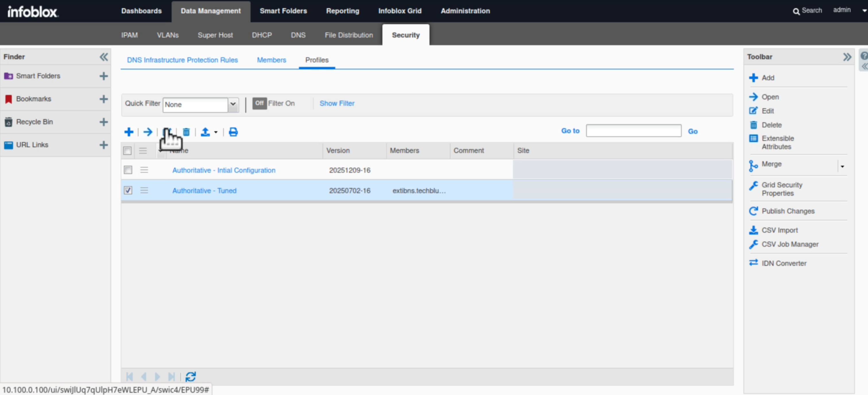Screen dimensions: 868x395
Task: Uncheck the Authoritative - Tuned row checkbox
Action: click(x=128, y=190)
